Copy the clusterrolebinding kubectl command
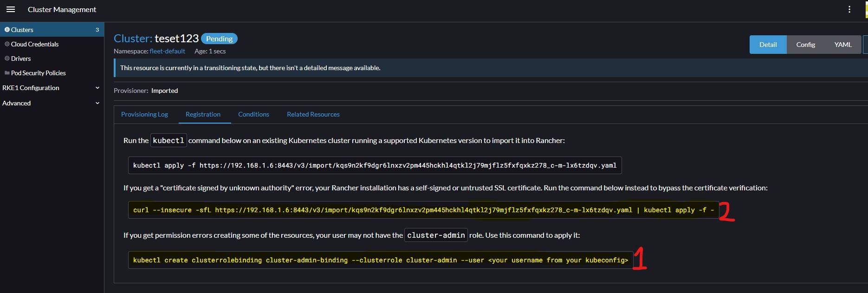The image size is (868, 293). pyautogui.click(x=380, y=260)
